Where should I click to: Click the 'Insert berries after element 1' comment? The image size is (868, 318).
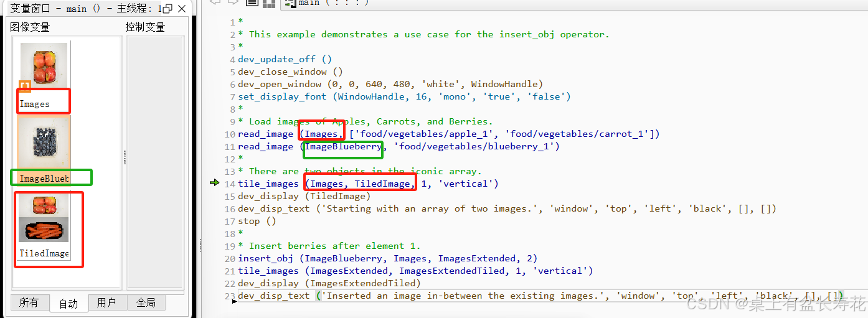329,246
